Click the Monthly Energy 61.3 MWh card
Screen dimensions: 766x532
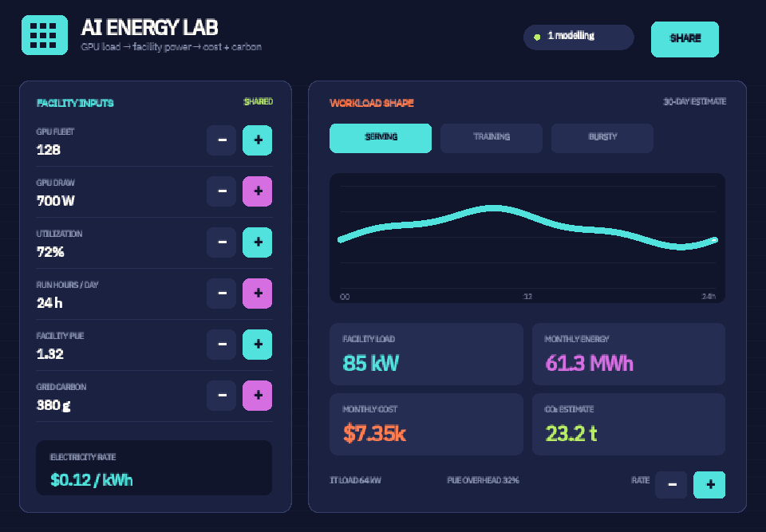pos(629,354)
